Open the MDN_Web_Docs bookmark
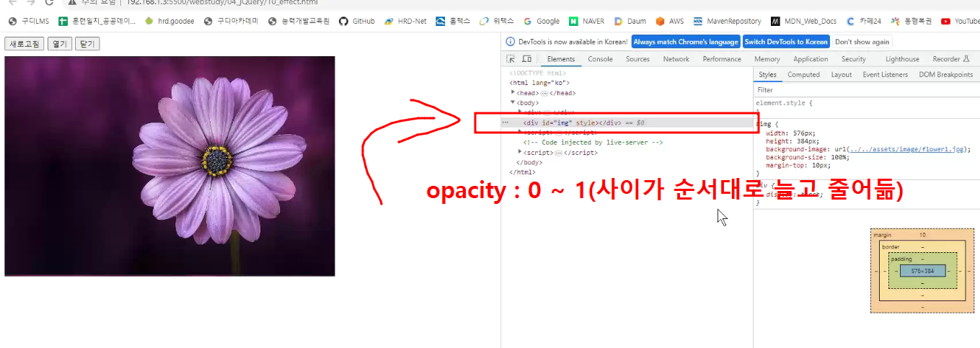980x348 pixels. point(804,21)
